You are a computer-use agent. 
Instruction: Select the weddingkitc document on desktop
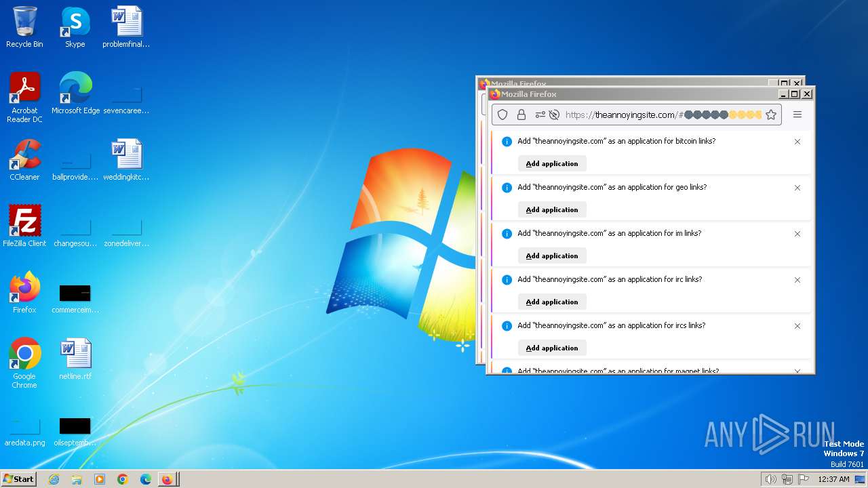coord(126,160)
